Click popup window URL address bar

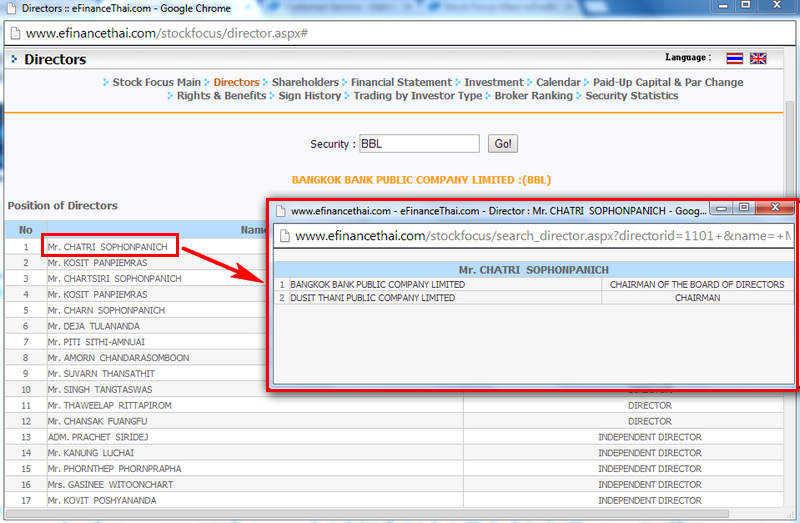pyautogui.click(x=534, y=236)
